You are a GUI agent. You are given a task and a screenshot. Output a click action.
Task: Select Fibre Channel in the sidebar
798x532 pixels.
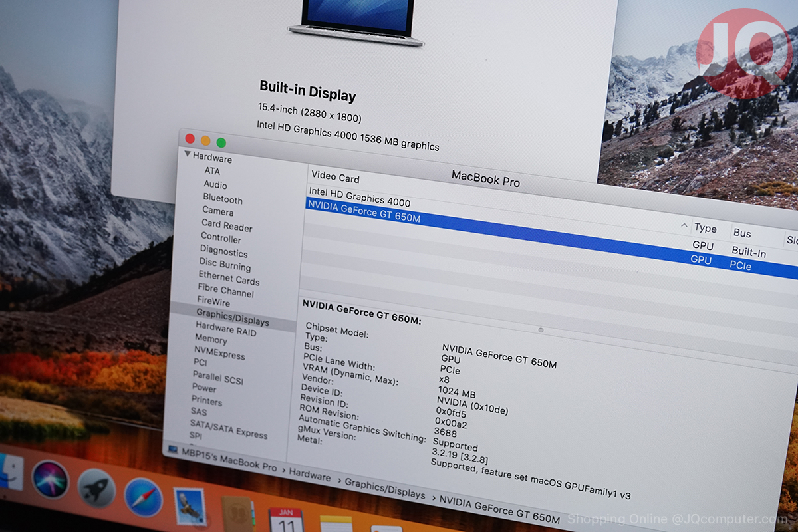(x=225, y=290)
